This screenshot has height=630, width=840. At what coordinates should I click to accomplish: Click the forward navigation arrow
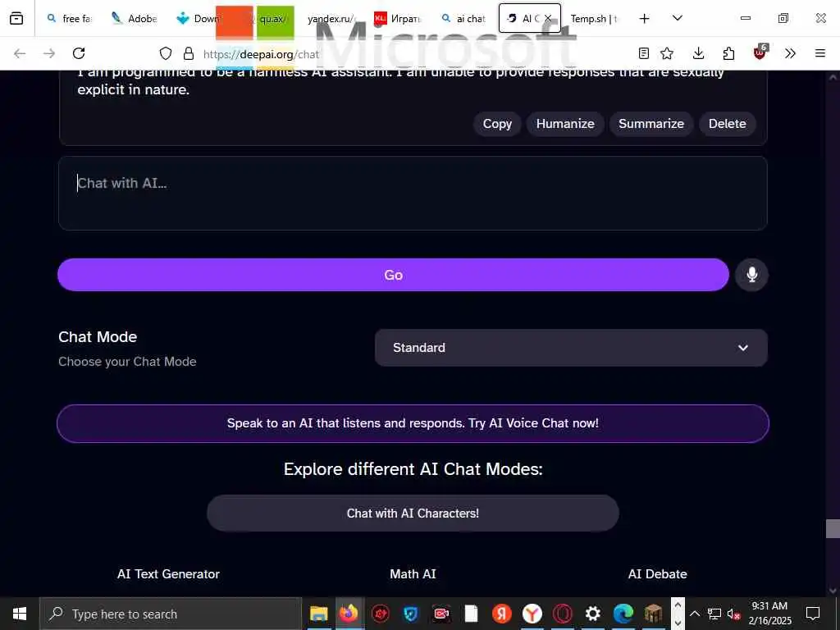point(49,53)
